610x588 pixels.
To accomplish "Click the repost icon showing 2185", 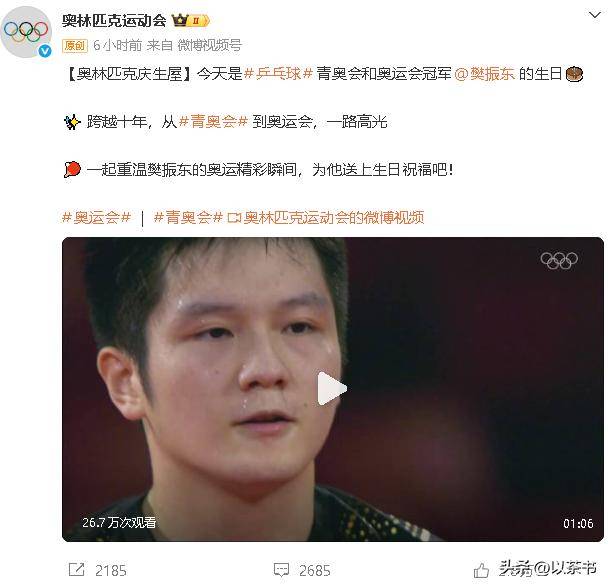I will click(77, 570).
